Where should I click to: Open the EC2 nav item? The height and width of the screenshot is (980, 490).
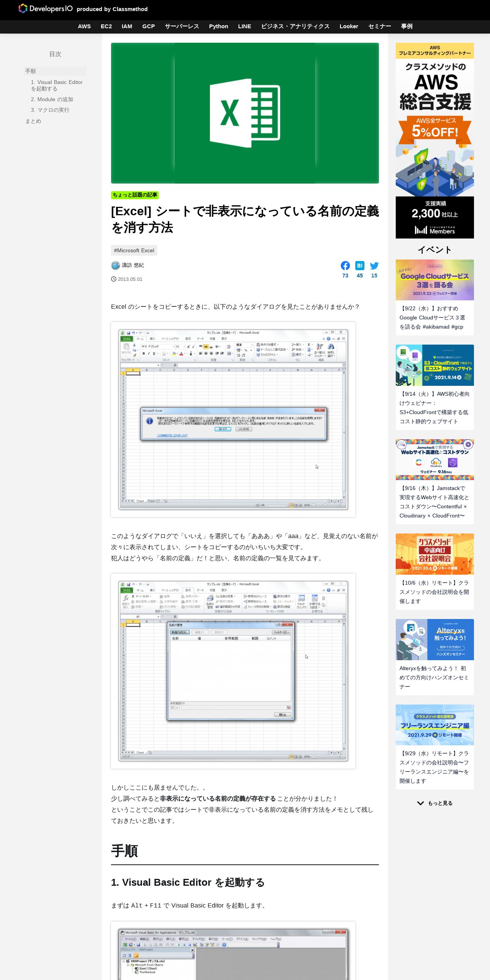pos(106,26)
